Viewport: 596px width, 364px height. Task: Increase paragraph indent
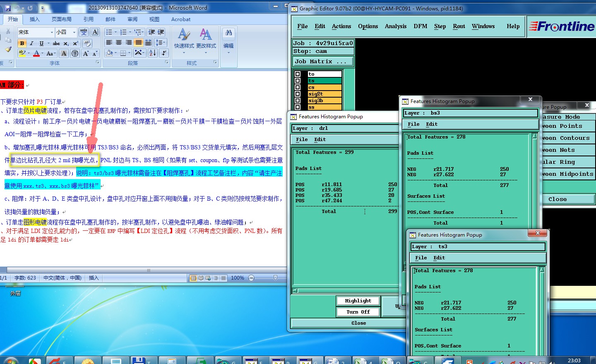click(161, 32)
